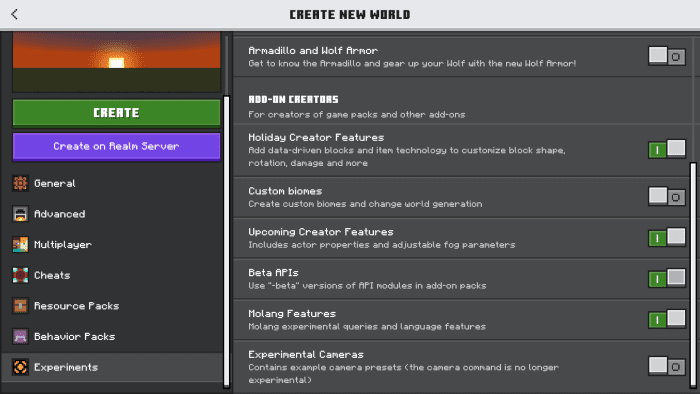700x394 pixels.
Task: Click the Holiday Creator Features title
Action: pos(316,137)
